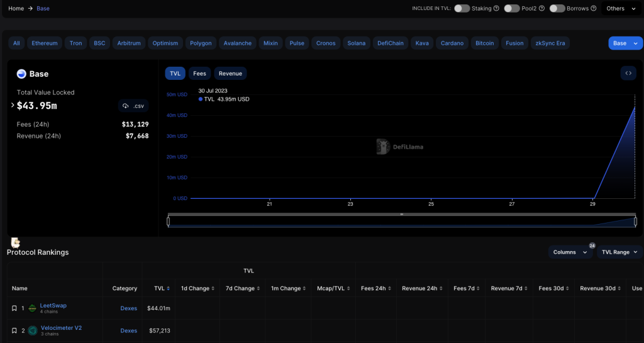Sort by Revenue 30d column

coord(619,288)
